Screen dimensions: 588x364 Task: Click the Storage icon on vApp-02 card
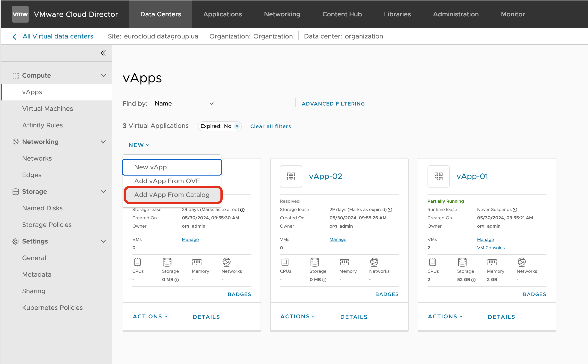(315, 262)
